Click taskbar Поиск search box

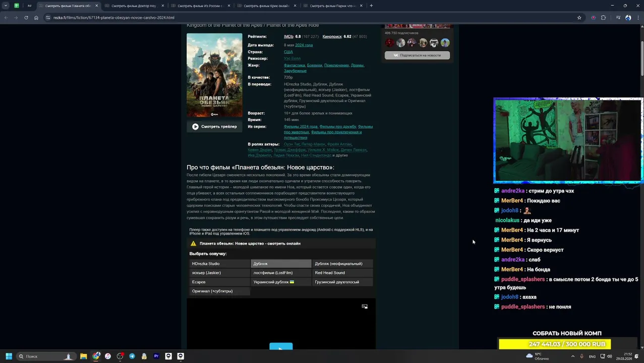pyautogui.click(x=45, y=356)
